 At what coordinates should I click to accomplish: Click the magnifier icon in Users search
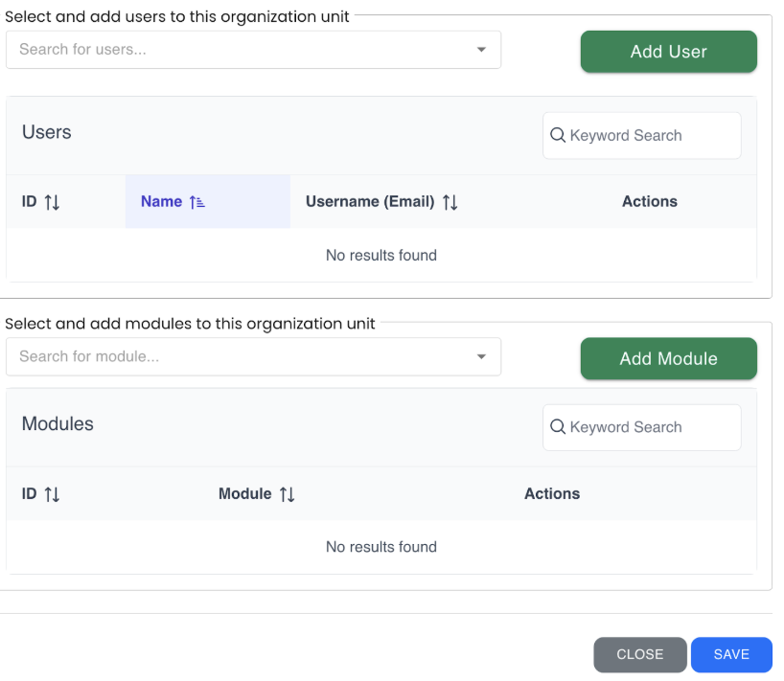(x=558, y=136)
